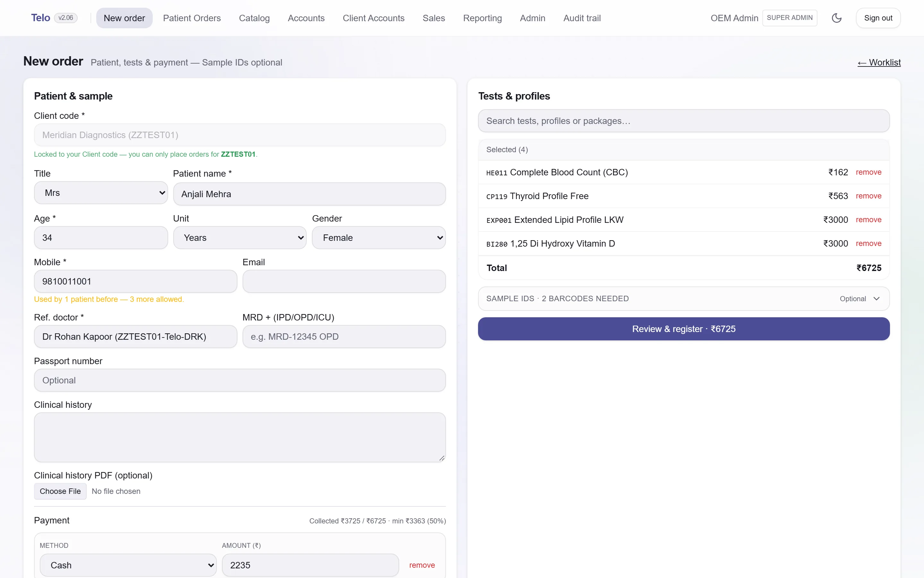Open the age Unit dropdown

(x=240, y=238)
